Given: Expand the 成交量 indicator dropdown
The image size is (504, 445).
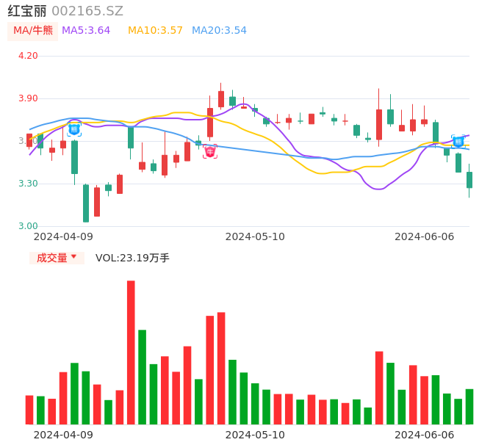Looking at the screenshot, I should [57, 258].
